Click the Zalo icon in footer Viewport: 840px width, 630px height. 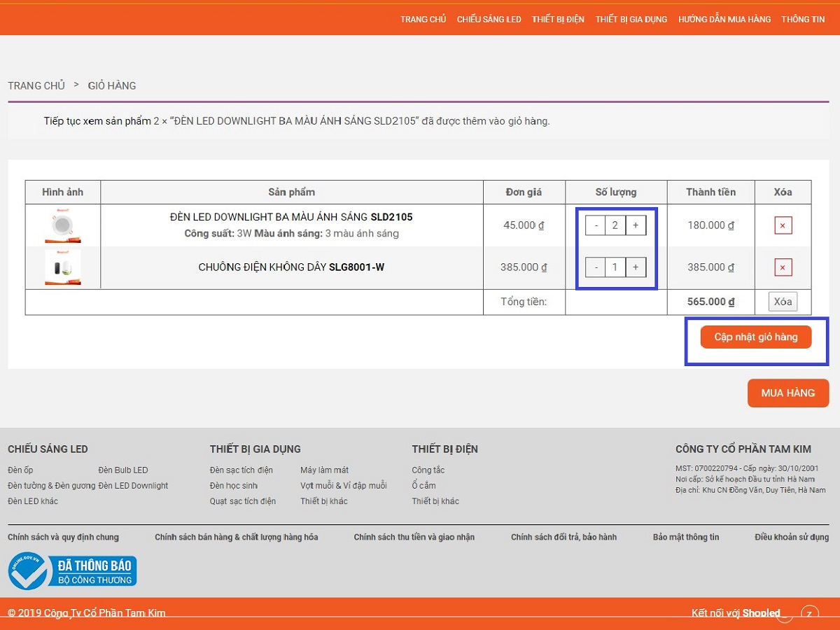coord(809,614)
